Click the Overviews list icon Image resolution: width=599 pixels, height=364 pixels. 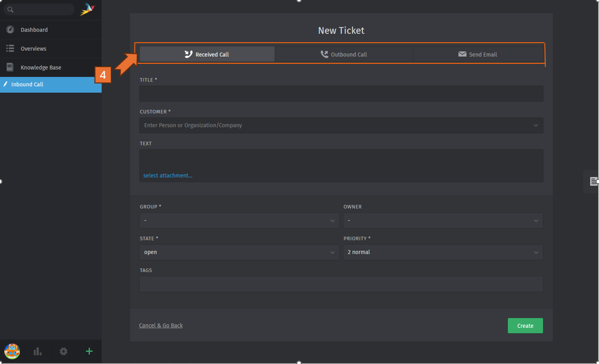(10, 48)
